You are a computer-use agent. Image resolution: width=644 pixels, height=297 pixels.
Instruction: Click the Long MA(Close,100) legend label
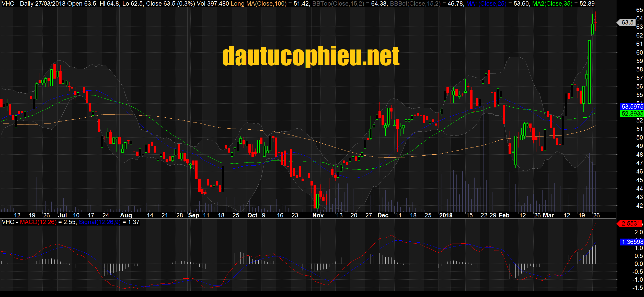(258, 4)
